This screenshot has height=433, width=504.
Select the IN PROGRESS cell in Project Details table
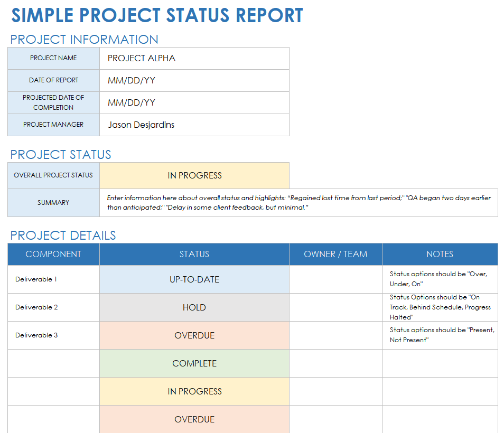click(194, 391)
